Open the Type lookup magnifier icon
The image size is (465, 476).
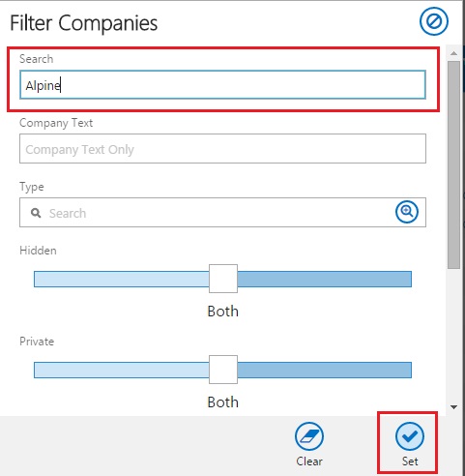point(407,212)
